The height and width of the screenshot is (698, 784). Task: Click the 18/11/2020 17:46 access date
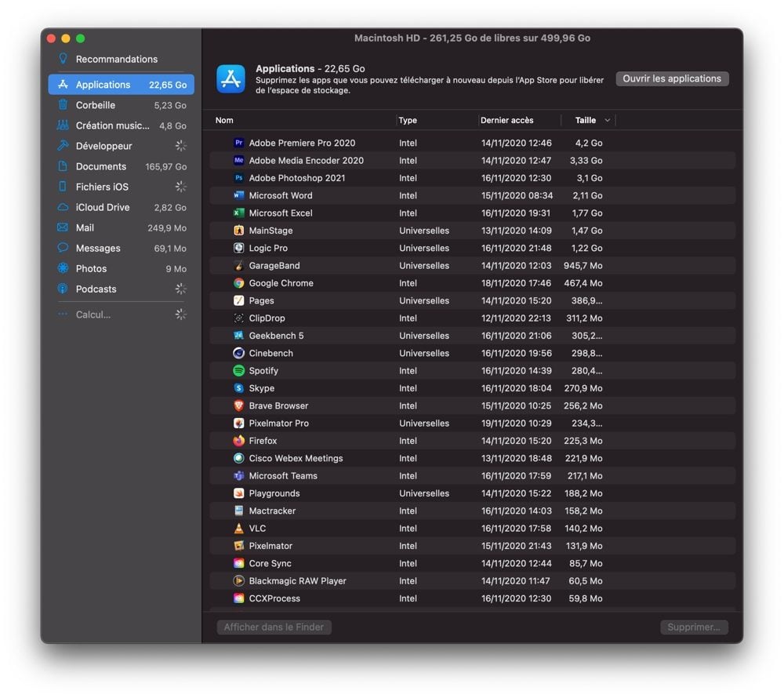516,283
